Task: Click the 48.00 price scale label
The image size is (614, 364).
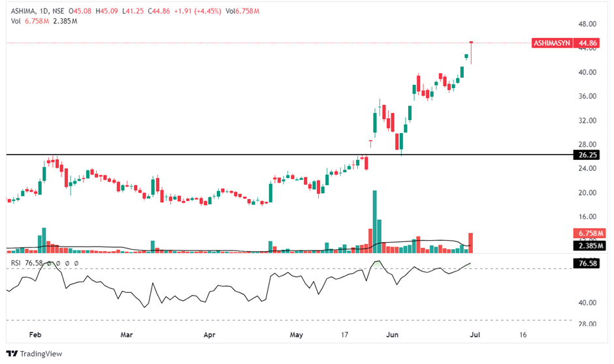Action: (x=589, y=24)
